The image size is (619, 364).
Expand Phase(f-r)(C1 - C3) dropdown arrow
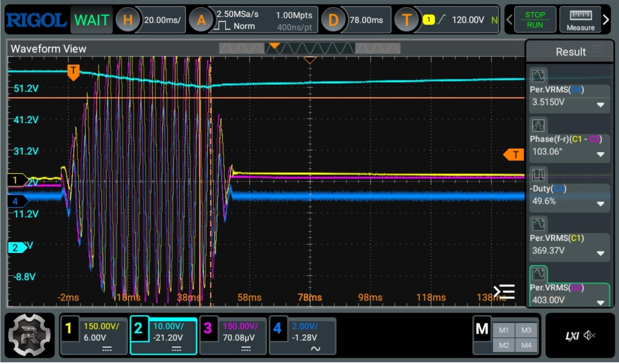(x=600, y=154)
